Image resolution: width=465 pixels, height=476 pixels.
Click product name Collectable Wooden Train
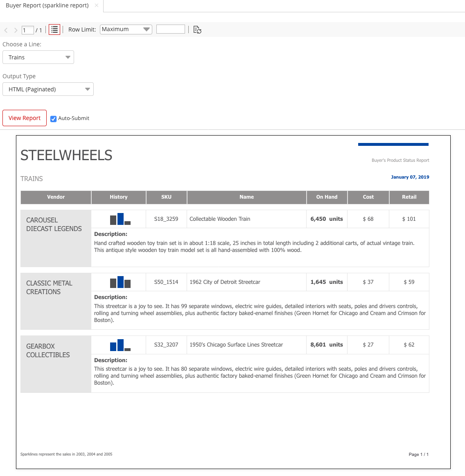click(220, 219)
